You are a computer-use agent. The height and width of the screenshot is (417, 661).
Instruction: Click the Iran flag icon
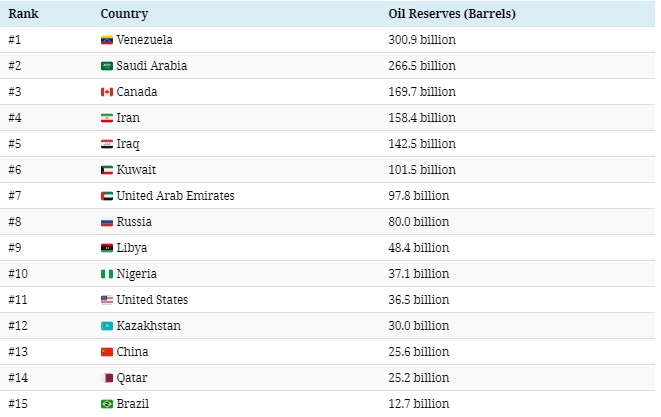click(107, 118)
